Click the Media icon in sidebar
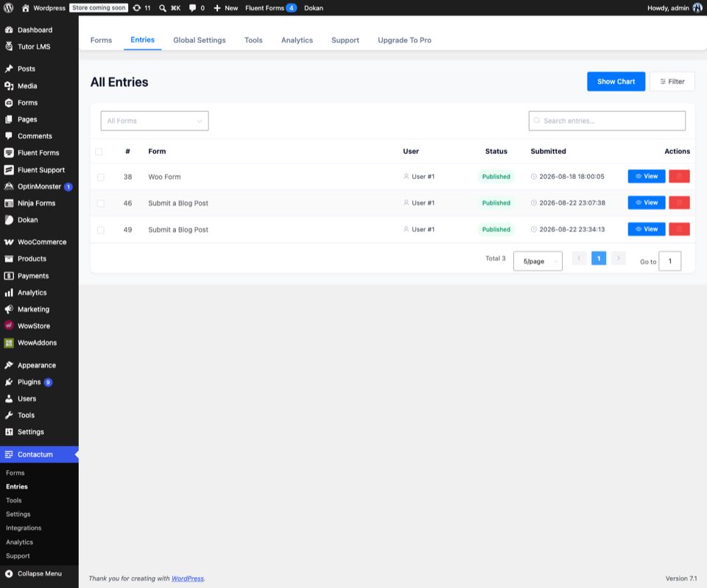This screenshot has width=707, height=588. coord(9,85)
